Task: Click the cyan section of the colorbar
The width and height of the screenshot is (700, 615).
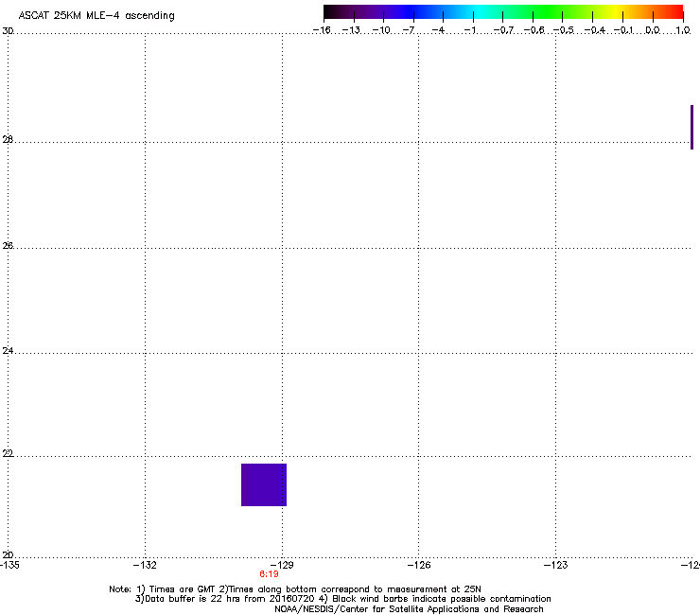Action: (480, 12)
